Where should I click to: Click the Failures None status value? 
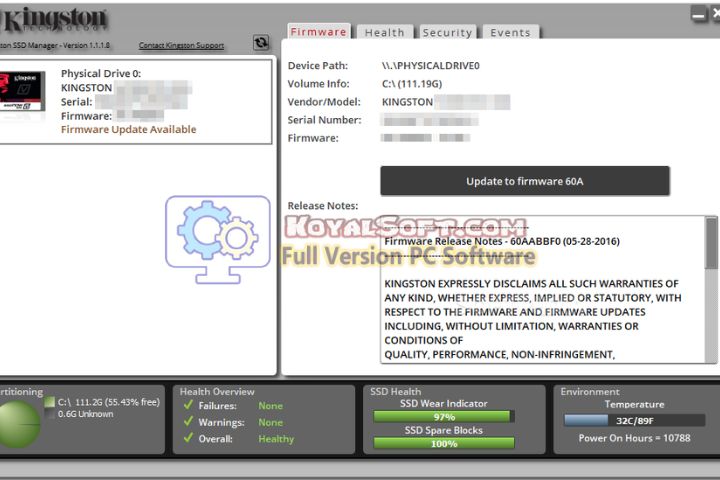(270, 406)
